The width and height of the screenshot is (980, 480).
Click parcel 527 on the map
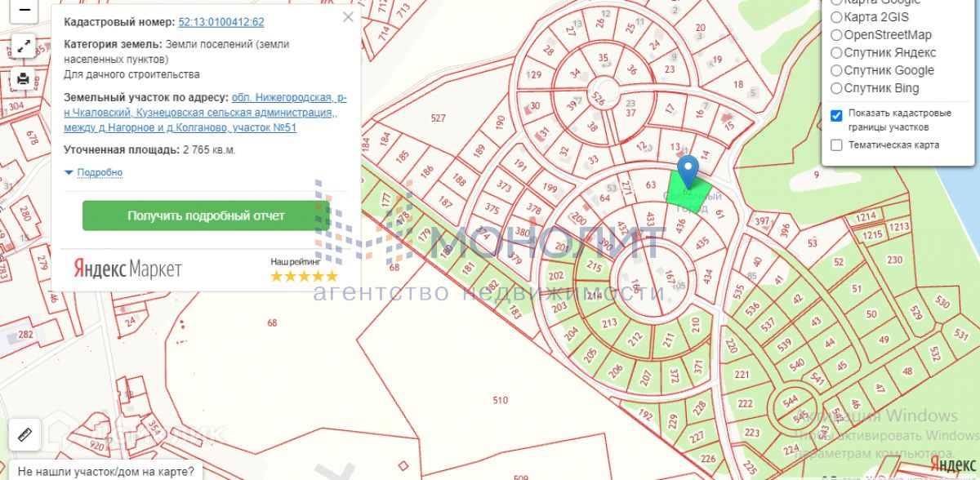[x=439, y=118]
